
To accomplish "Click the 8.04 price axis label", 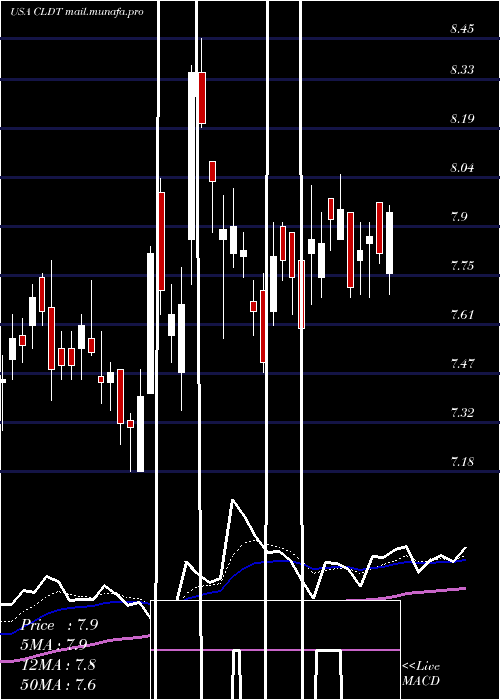I will click(x=462, y=168).
